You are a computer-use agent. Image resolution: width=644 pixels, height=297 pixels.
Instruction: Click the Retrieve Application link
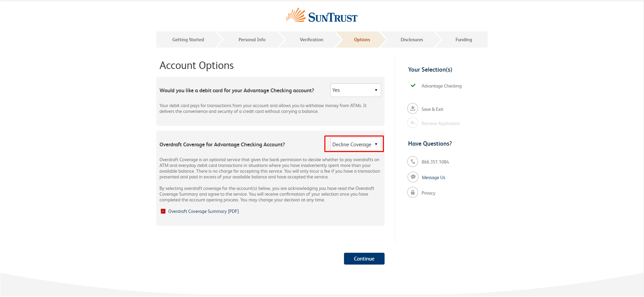tap(441, 123)
